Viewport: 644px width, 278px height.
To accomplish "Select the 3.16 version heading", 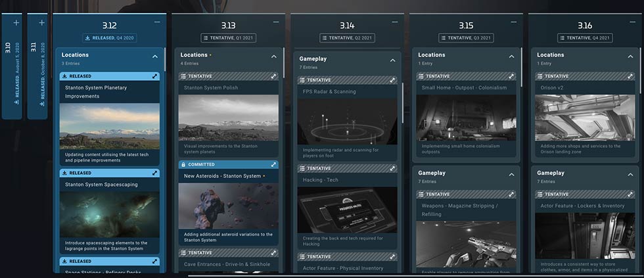I will click(585, 26).
